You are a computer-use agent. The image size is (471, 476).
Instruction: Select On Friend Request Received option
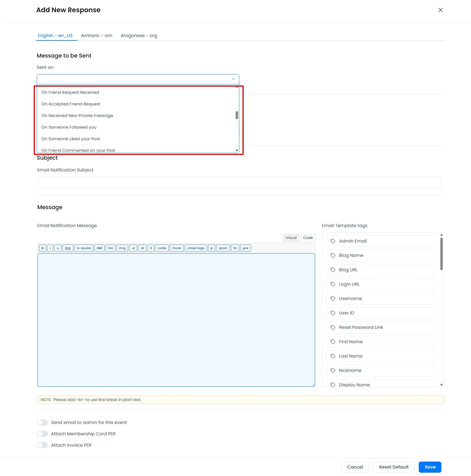pos(70,92)
